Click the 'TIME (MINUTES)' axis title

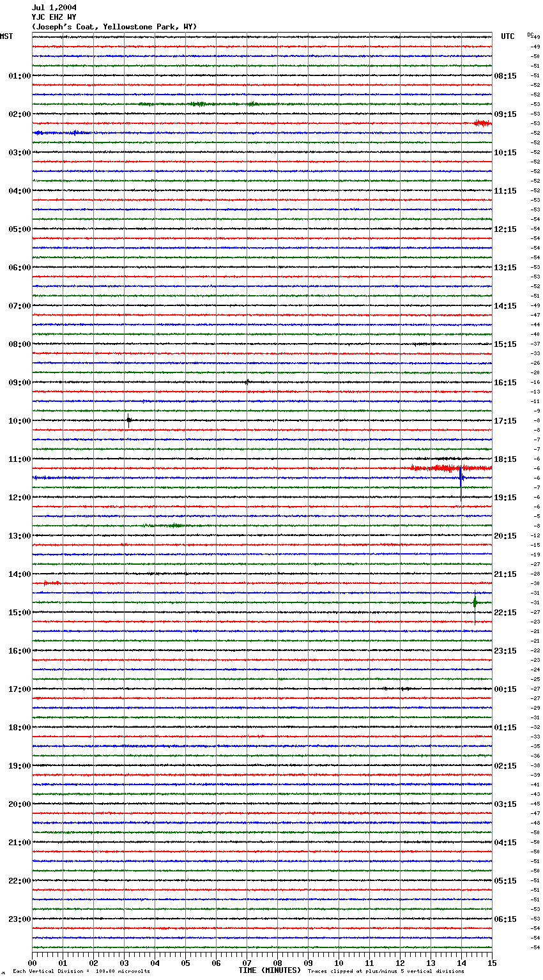pyautogui.click(x=270, y=970)
